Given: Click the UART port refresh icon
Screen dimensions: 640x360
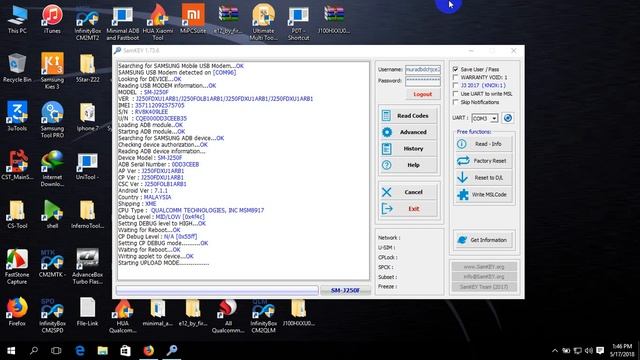Looking at the screenshot, I should point(507,118).
